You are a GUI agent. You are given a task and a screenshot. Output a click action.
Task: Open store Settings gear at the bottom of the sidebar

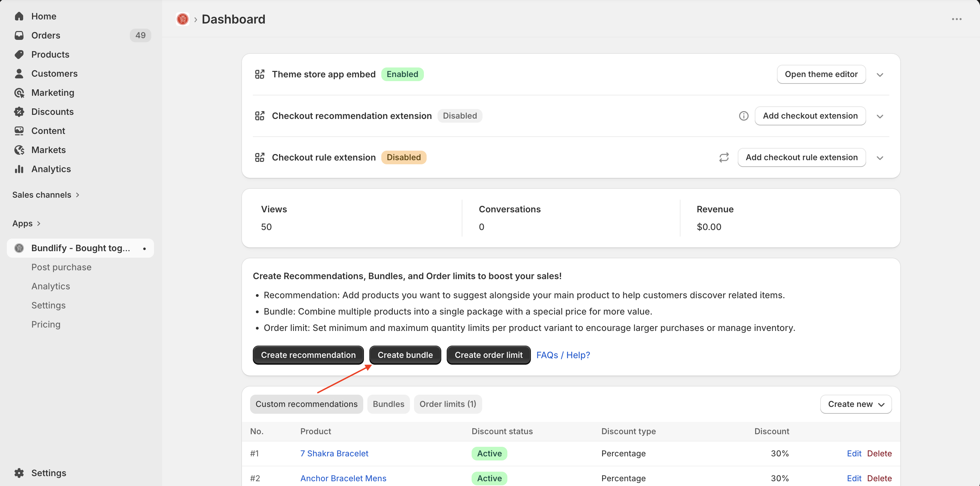click(48, 473)
